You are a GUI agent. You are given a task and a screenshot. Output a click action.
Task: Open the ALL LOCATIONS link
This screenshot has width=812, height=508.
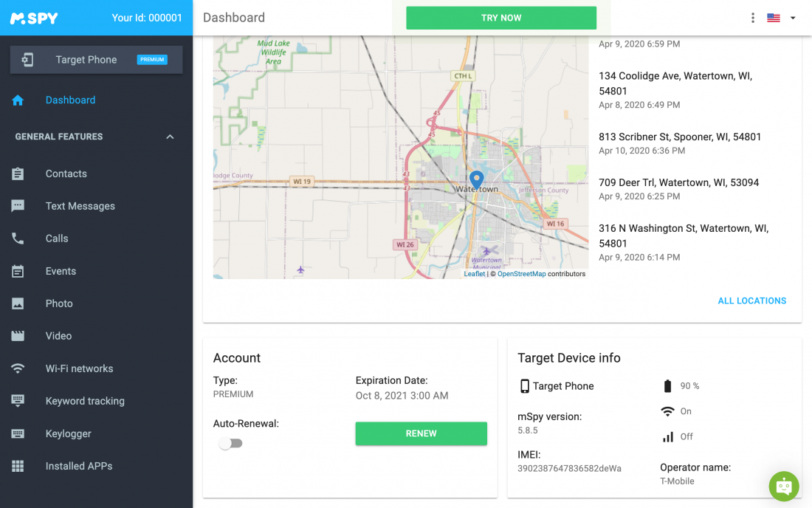click(752, 301)
